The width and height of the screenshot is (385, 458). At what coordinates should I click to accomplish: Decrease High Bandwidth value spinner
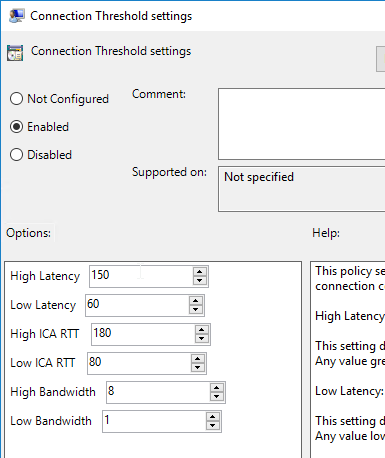click(217, 397)
